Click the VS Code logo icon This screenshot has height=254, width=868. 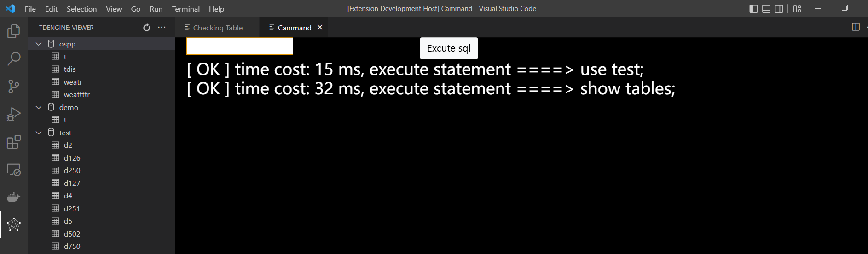point(10,9)
